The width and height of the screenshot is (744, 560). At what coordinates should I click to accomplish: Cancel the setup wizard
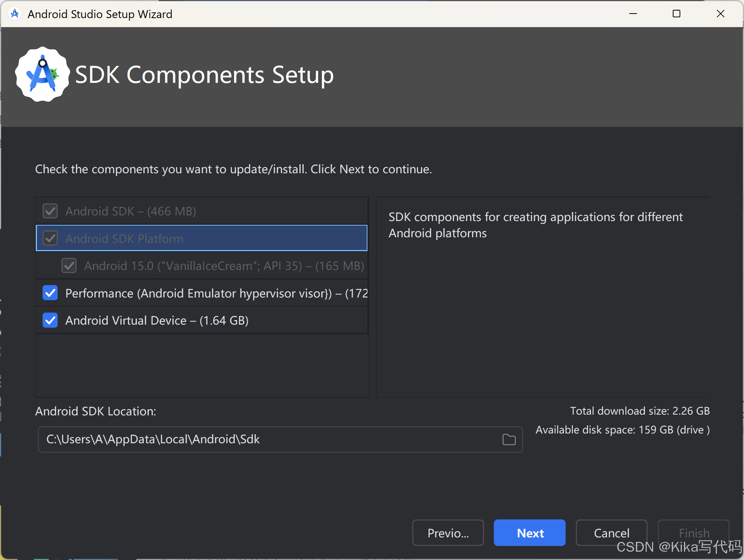611,533
